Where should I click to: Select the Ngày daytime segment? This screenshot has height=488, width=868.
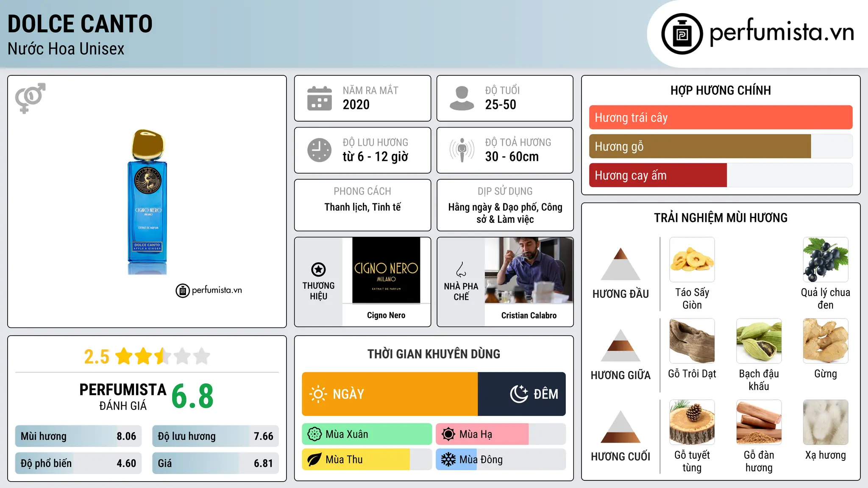(390, 394)
